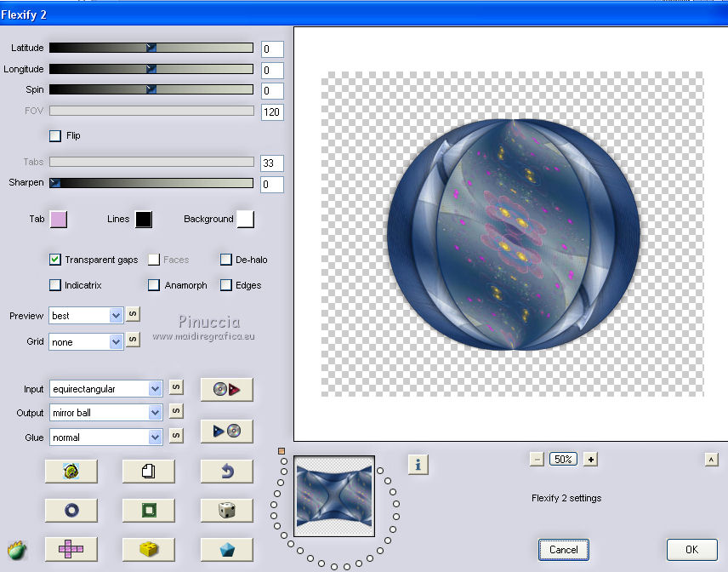Click the Longitude value field
The image size is (728, 572).
coord(272,71)
